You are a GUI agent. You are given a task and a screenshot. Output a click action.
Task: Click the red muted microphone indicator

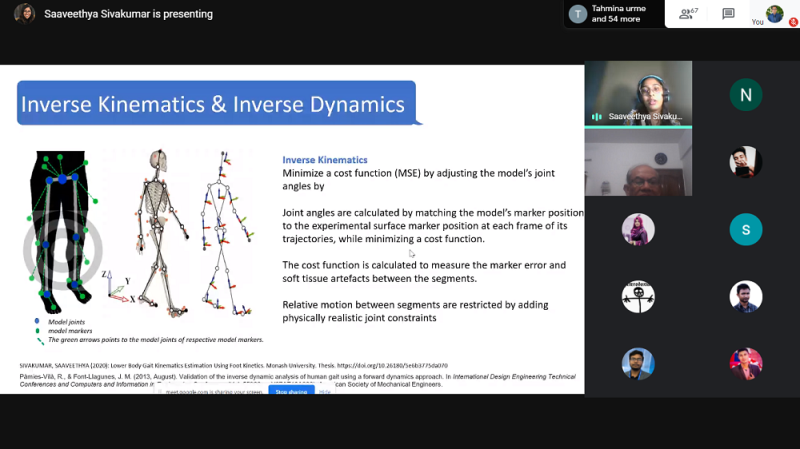tap(793, 21)
